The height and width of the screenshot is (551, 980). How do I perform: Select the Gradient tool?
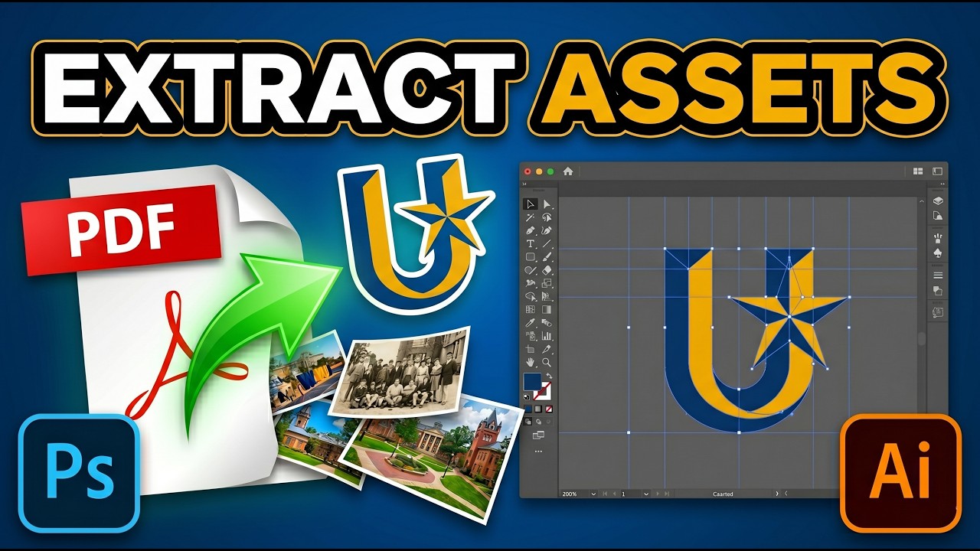(x=547, y=310)
